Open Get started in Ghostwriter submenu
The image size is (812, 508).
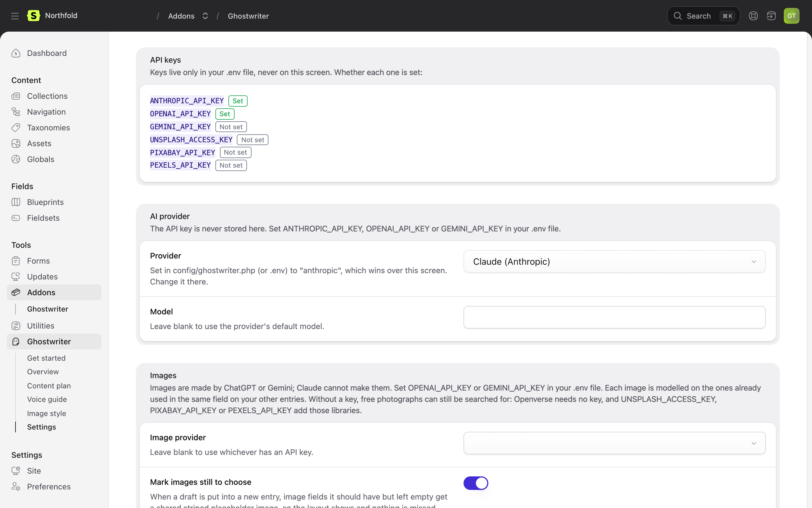(x=46, y=358)
